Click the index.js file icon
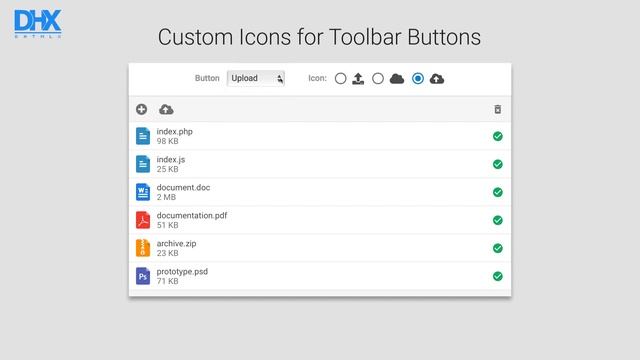This screenshot has width=640, height=360. click(143, 164)
